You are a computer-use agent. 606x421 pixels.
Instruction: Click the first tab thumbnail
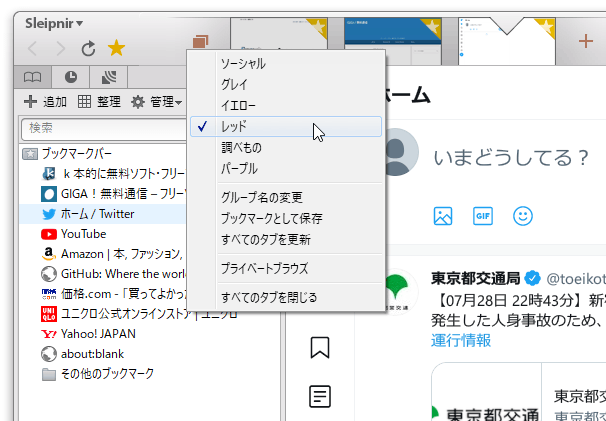(279, 34)
